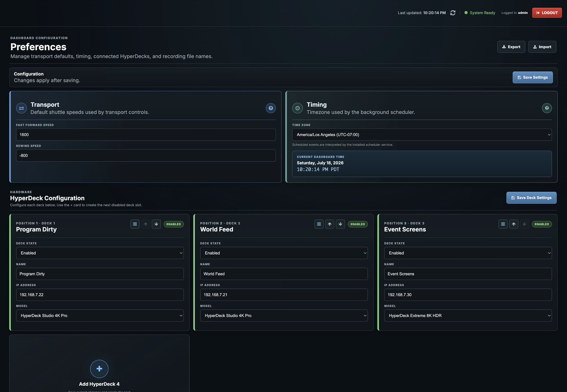Click the Timing clock icon

[x=297, y=108]
